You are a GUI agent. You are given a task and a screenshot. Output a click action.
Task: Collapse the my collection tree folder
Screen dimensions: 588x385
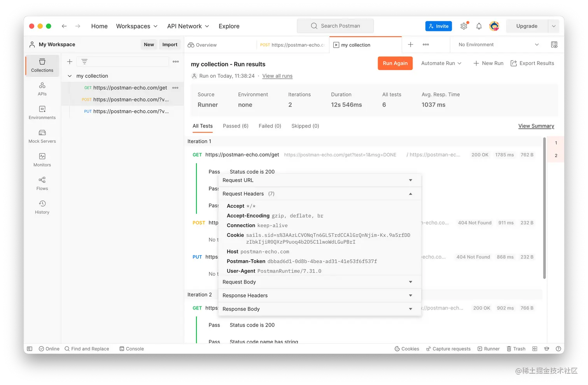pyautogui.click(x=70, y=76)
